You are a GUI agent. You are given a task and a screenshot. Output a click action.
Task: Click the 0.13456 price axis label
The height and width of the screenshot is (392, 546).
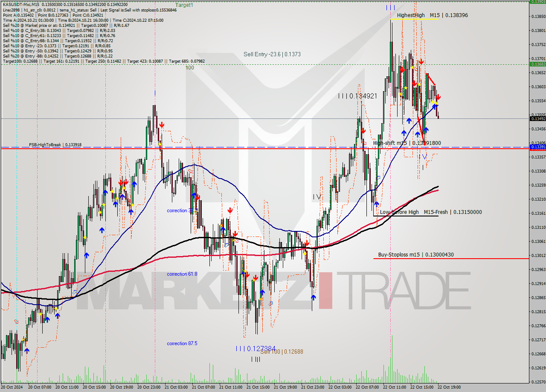pyautogui.click(x=538, y=129)
